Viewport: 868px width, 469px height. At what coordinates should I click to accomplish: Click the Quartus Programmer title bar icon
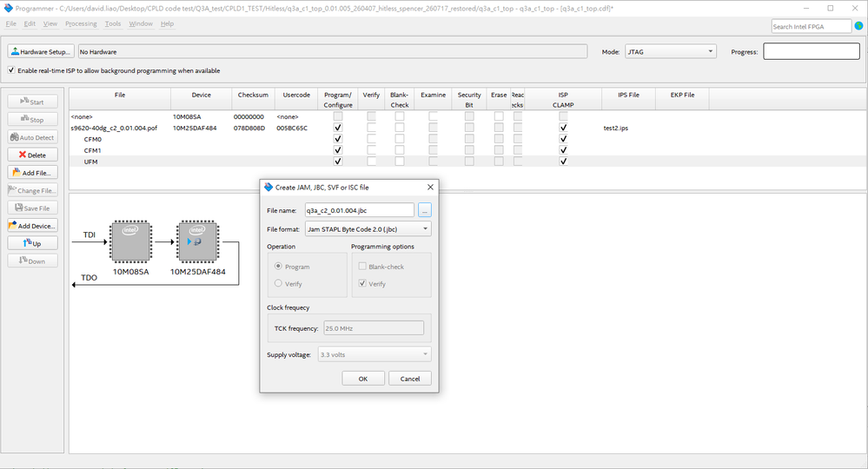point(9,9)
